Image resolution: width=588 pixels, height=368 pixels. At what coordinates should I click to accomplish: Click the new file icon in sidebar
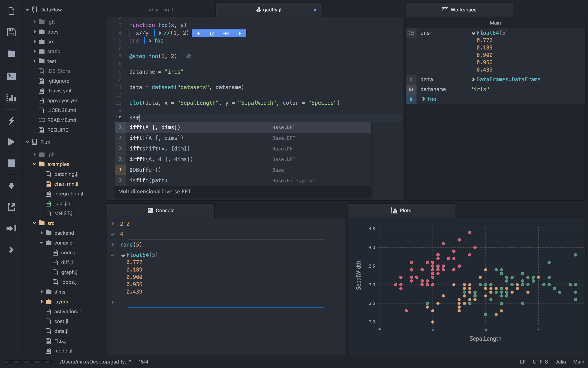click(x=11, y=11)
